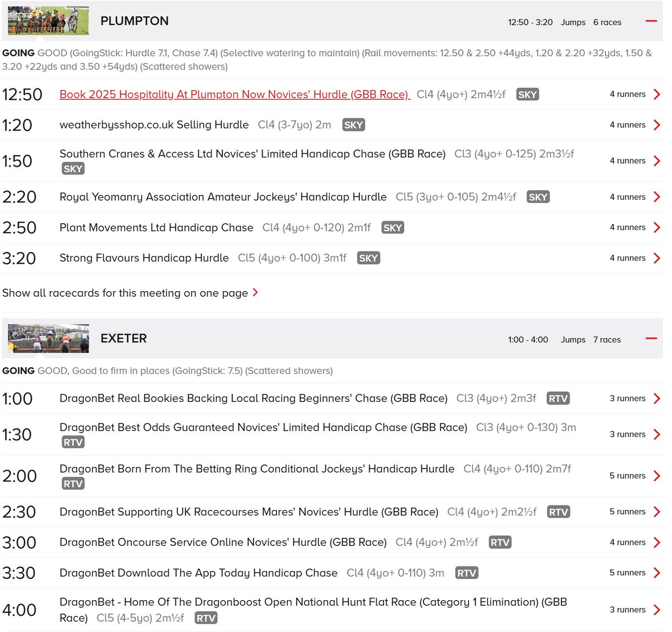Open weatherbysshop.co.uk Selling Hurdle racecard
Viewport: 672px width, 632px height.
pyautogui.click(x=154, y=125)
